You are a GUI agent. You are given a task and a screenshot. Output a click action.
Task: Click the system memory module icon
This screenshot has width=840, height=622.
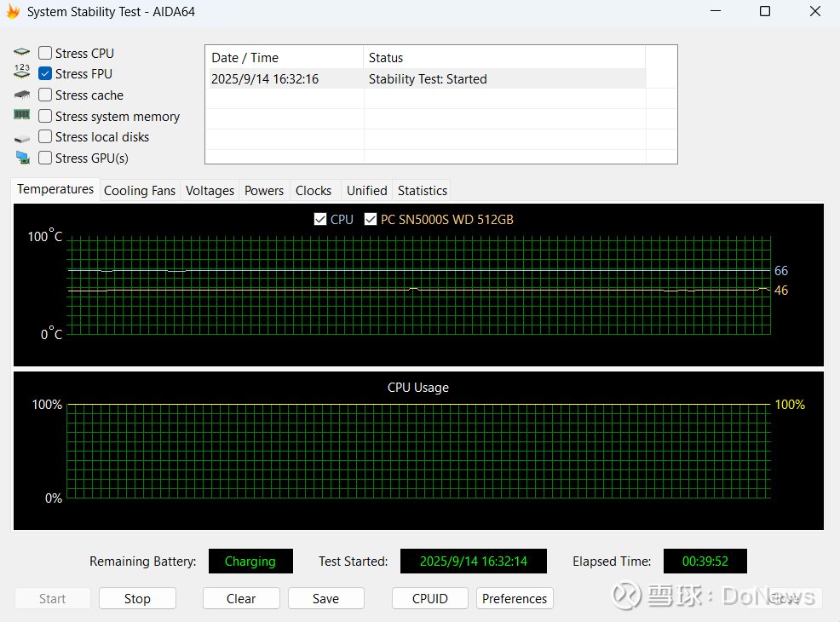coord(21,116)
